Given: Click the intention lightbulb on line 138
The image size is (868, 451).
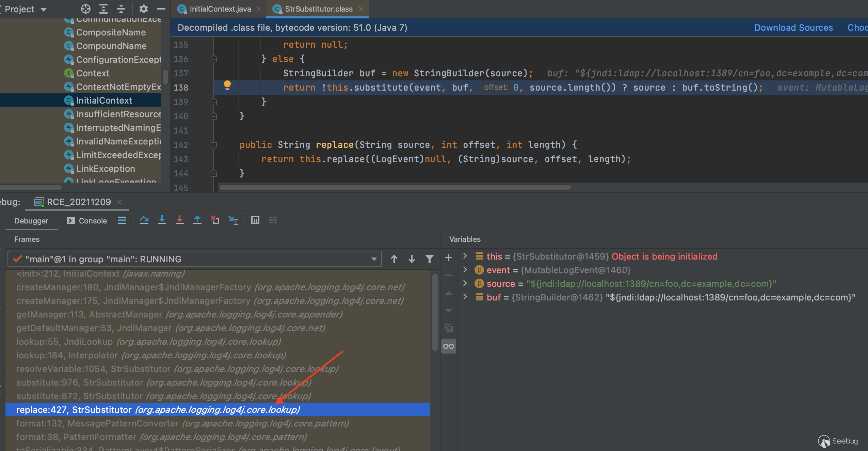Looking at the screenshot, I should 227,85.
